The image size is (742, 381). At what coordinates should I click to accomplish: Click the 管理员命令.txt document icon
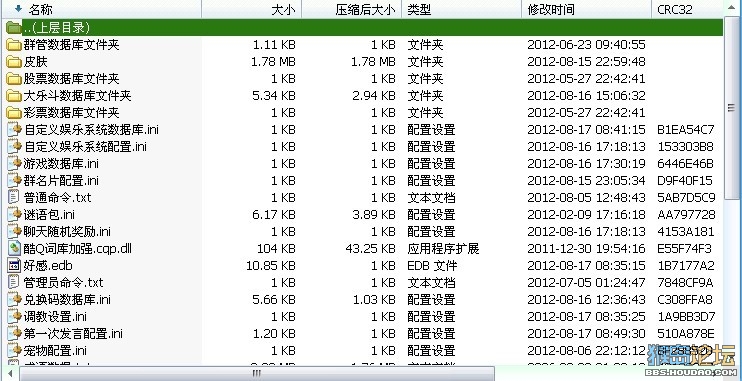[14, 283]
